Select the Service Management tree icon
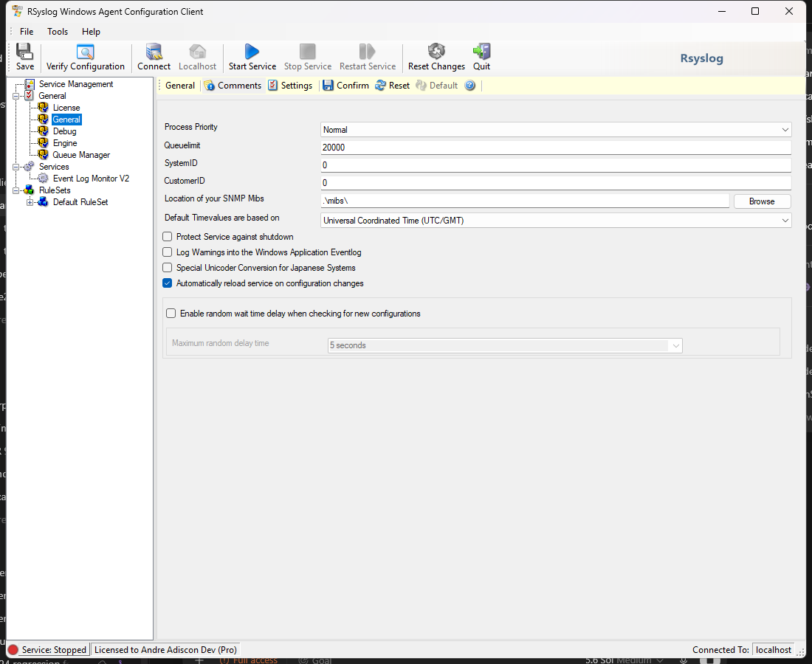This screenshot has width=812, height=664. pos(30,84)
